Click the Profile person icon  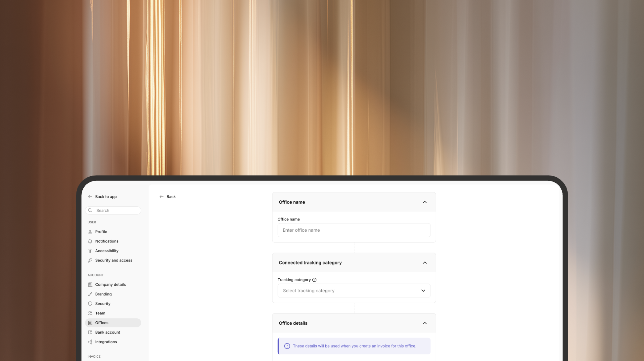(x=90, y=232)
